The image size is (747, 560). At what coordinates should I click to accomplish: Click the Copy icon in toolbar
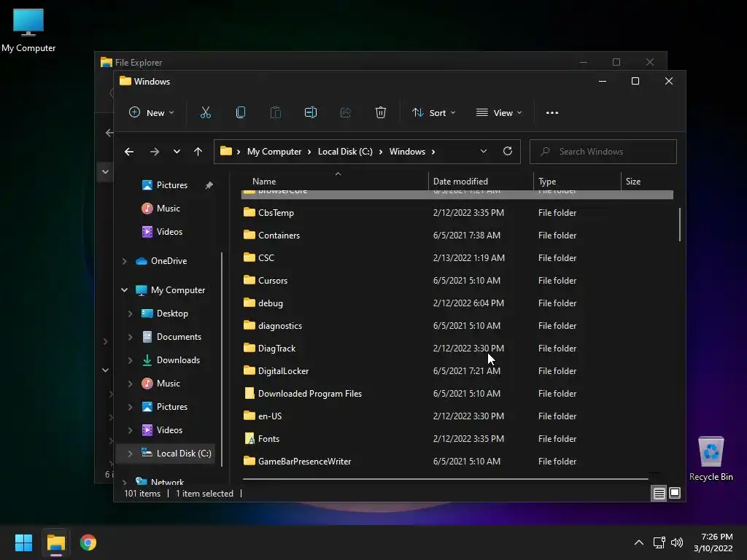241,113
